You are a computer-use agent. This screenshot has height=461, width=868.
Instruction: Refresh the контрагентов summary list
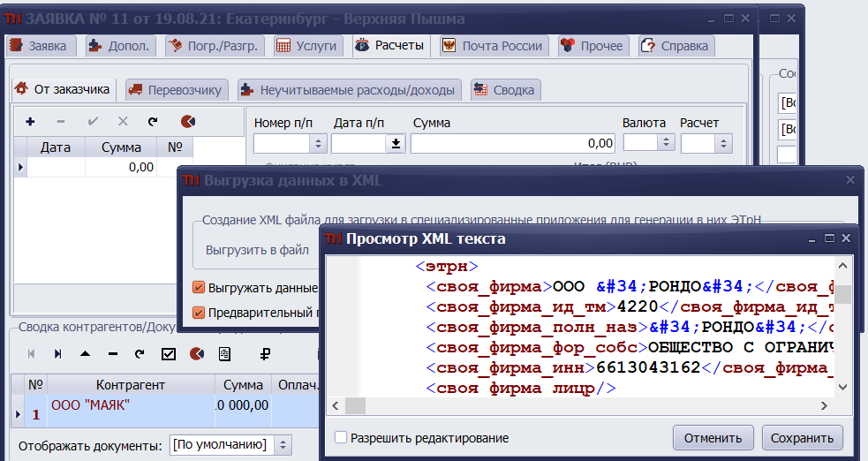140,354
